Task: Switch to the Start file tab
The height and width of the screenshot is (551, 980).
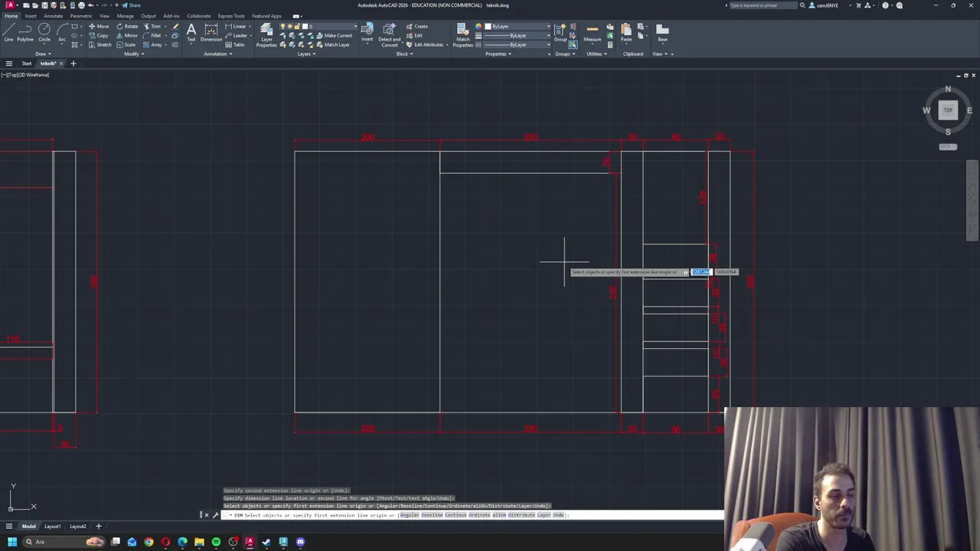Action: pyautogui.click(x=26, y=64)
